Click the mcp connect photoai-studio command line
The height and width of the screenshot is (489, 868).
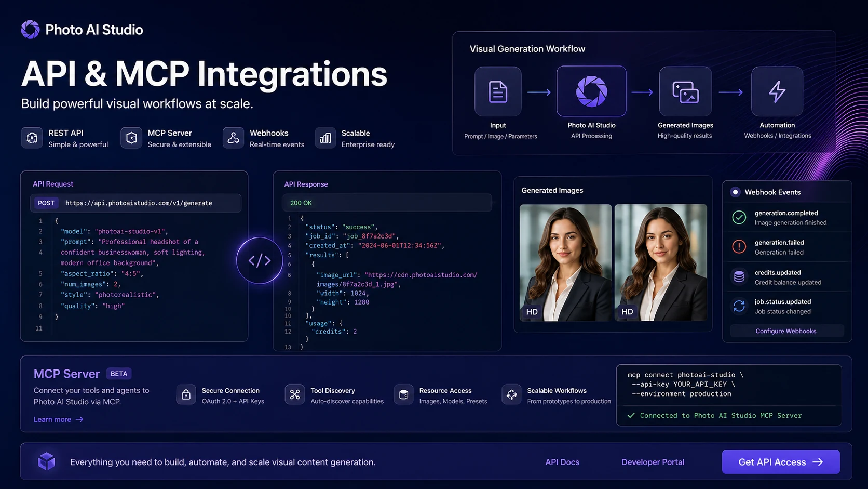coord(685,375)
